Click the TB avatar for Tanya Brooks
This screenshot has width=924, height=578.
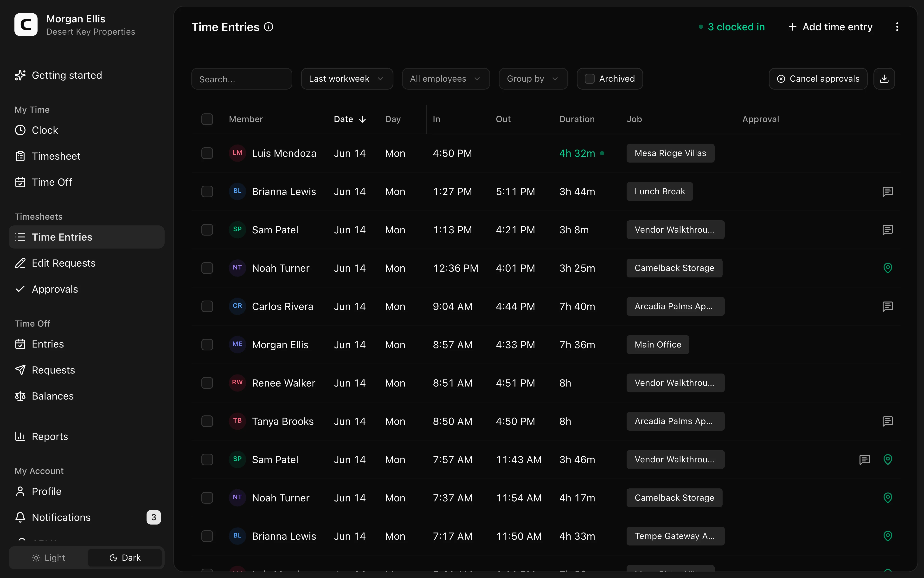(x=237, y=421)
